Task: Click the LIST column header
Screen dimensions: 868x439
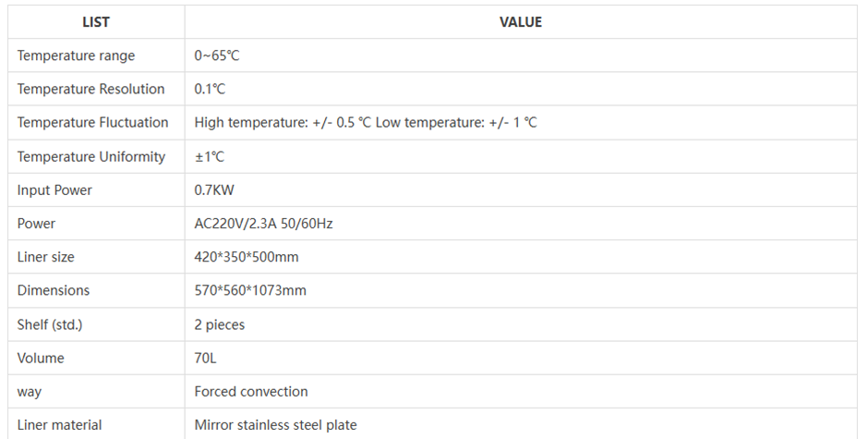Action: 96,22
